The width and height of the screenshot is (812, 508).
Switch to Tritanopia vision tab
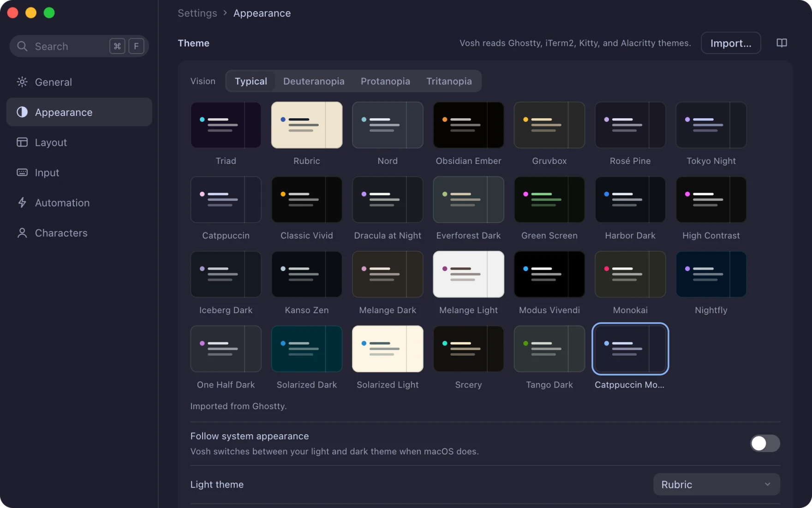pyautogui.click(x=449, y=81)
